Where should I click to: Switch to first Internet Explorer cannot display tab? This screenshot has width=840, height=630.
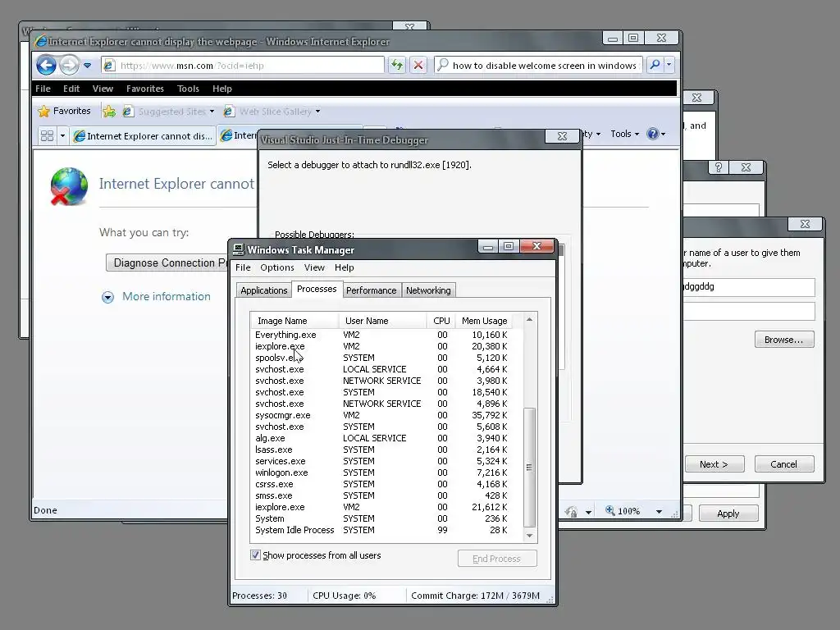(x=143, y=136)
